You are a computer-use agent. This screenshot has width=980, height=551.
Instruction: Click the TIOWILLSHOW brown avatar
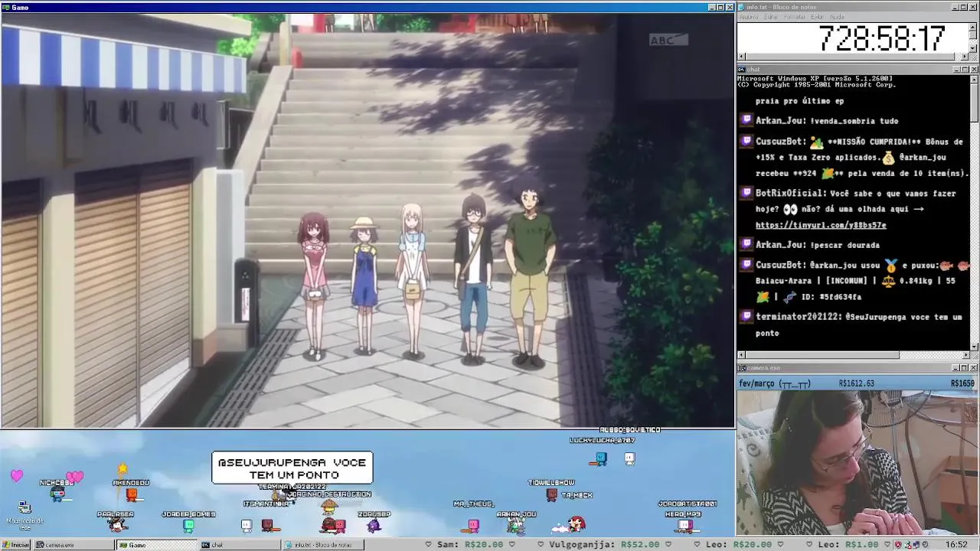point(551,494)
